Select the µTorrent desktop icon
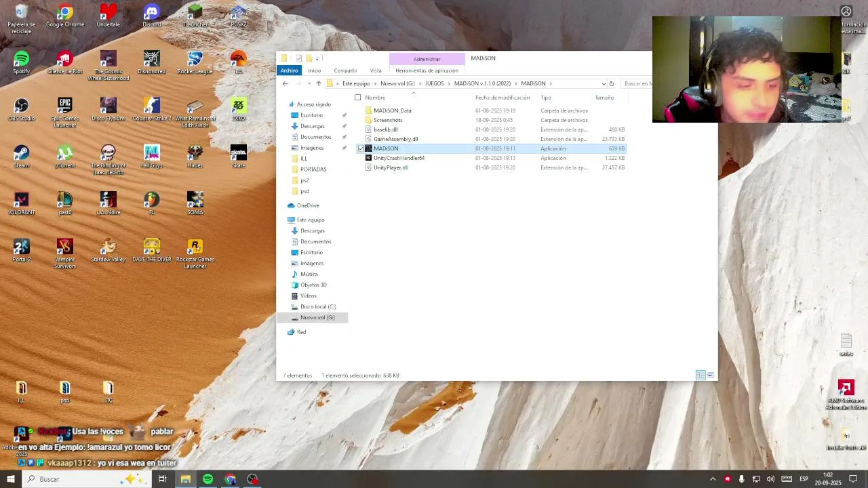Viewport: 868px width, 488px height. (65, 157)
